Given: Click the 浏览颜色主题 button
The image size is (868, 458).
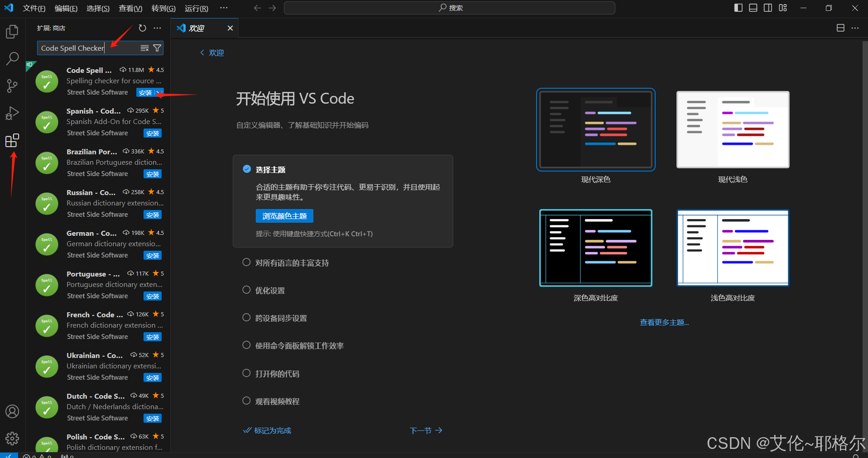Looking at the screenshot, I should coord(284,216).
